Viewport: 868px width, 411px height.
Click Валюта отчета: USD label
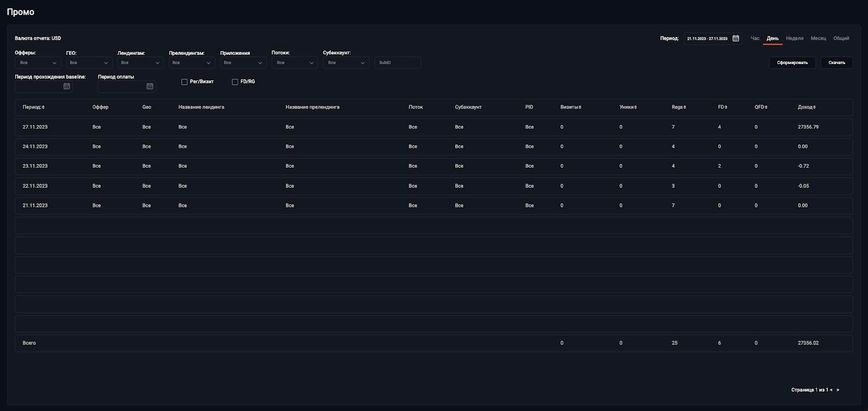[x=37, y=39]
